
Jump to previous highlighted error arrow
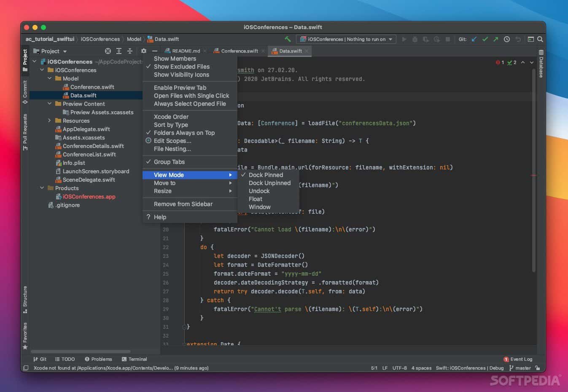[523, 62]
